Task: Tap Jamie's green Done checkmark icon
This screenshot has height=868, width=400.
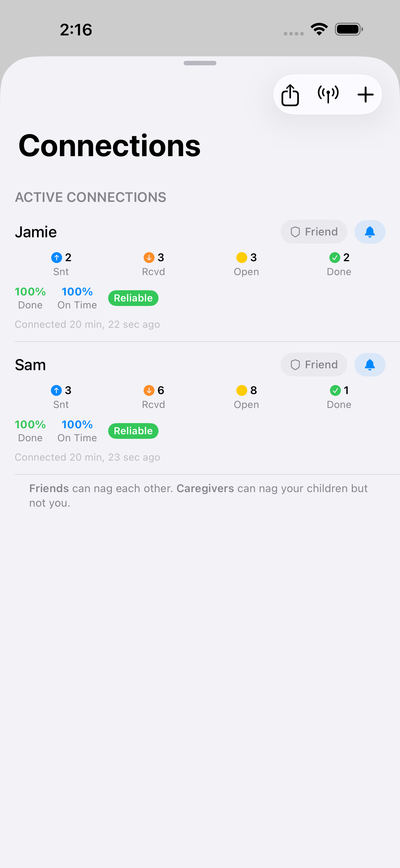Action: [x=335, y=258]
